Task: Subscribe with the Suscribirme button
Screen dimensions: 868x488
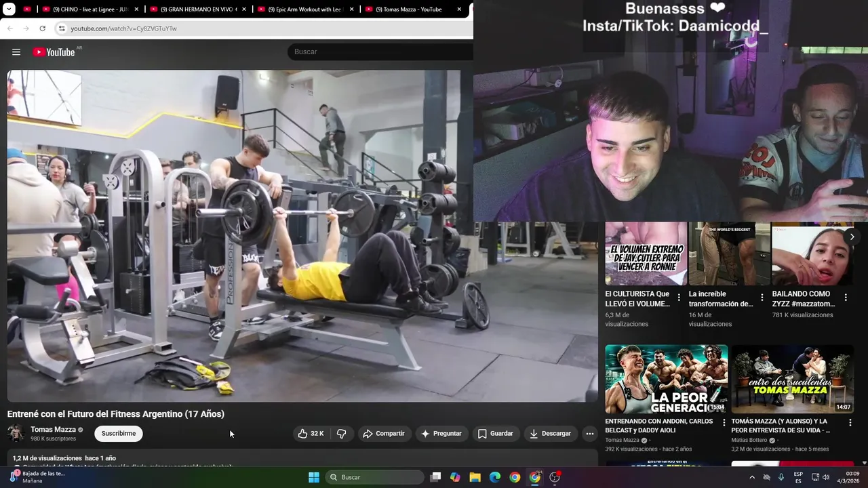Action: 119,434
